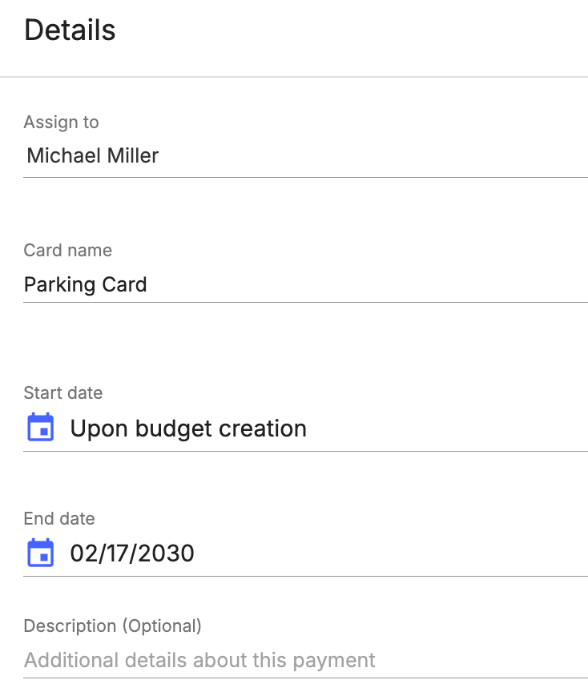The width and height of the screenshot is (588, 700).
Task: Place cursor after Card in the name field
Action: tap(148, 284)
